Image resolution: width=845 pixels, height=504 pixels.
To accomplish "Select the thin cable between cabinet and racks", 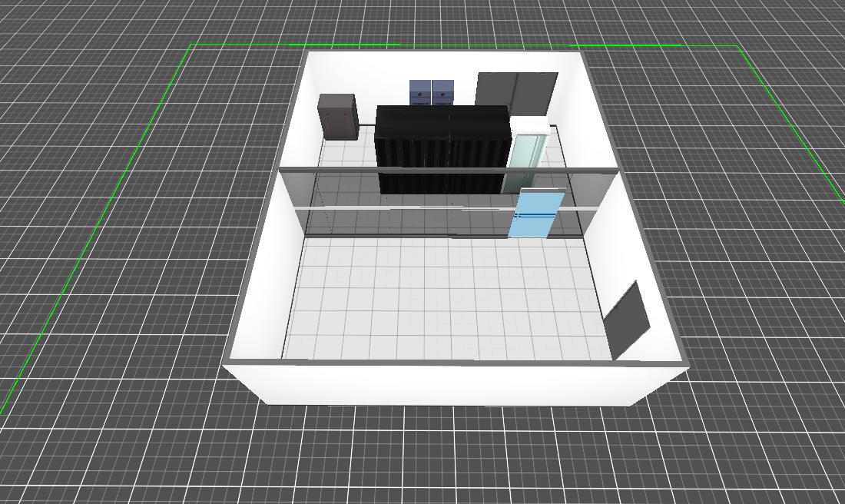I will (366, 123).
